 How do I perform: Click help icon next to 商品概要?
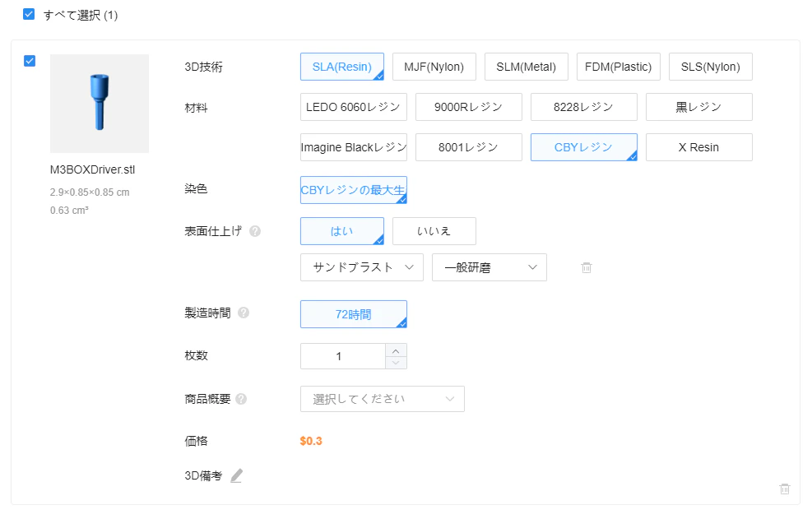click(x=241, y=399)
